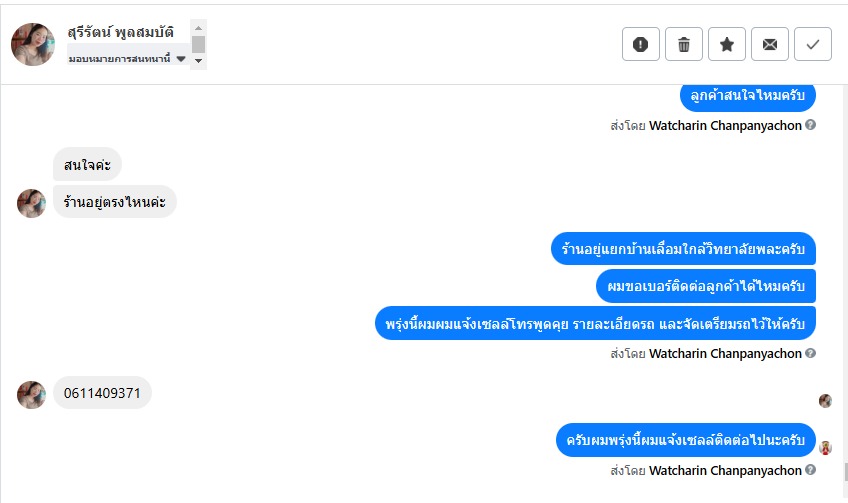The width and height of the screenshot is (848, 503).
Task: Click help icon below the 'พรุ่งนี้ผมผมแจ้งเซลล์โทรพูดคุย' message
Action: 811,353
